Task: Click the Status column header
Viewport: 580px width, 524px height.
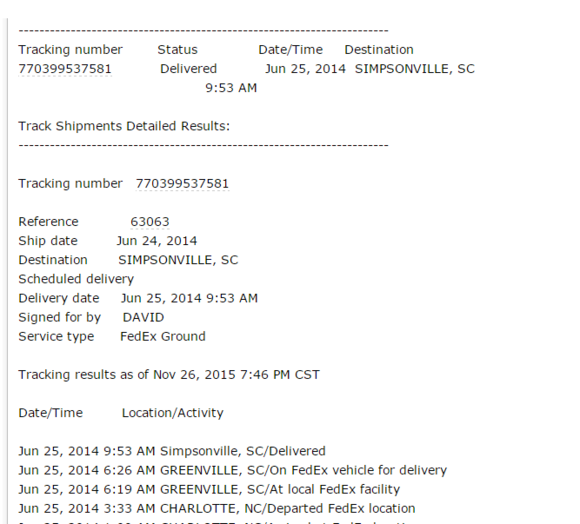Action: [x=178, y=50]
